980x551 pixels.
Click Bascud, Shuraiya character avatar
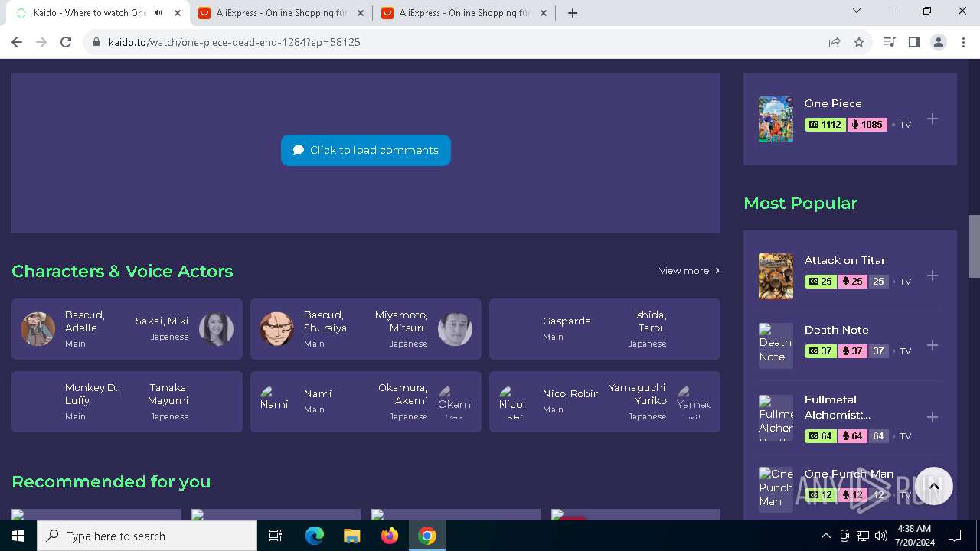pyautogui.click(x=277, y=329)
